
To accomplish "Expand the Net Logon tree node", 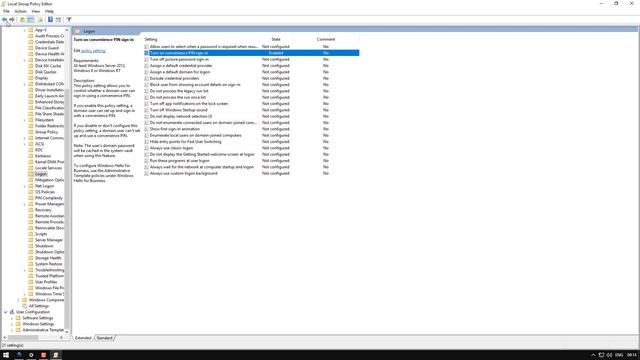I will [24, 186].
